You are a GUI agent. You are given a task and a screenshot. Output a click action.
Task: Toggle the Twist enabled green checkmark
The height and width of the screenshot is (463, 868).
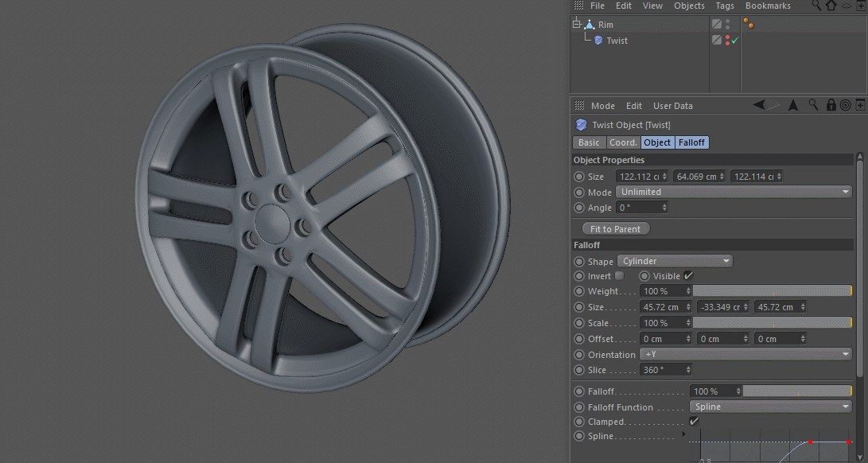(735, 41)
